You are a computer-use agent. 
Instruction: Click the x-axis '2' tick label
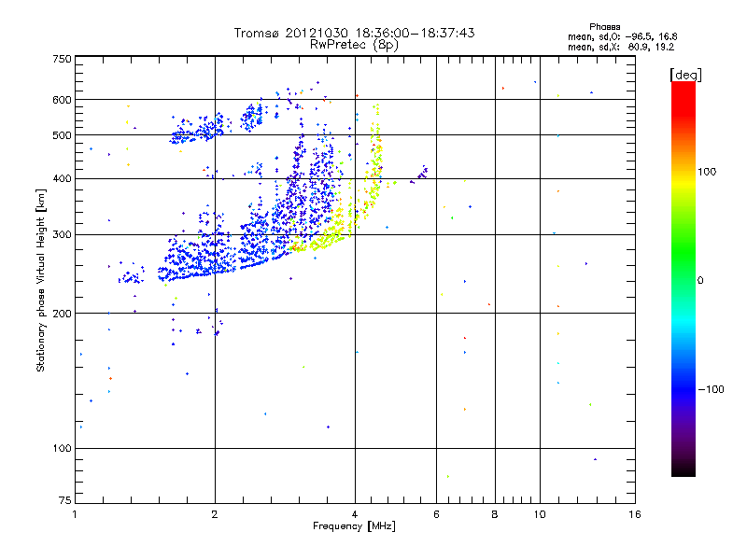click(215, 514)
